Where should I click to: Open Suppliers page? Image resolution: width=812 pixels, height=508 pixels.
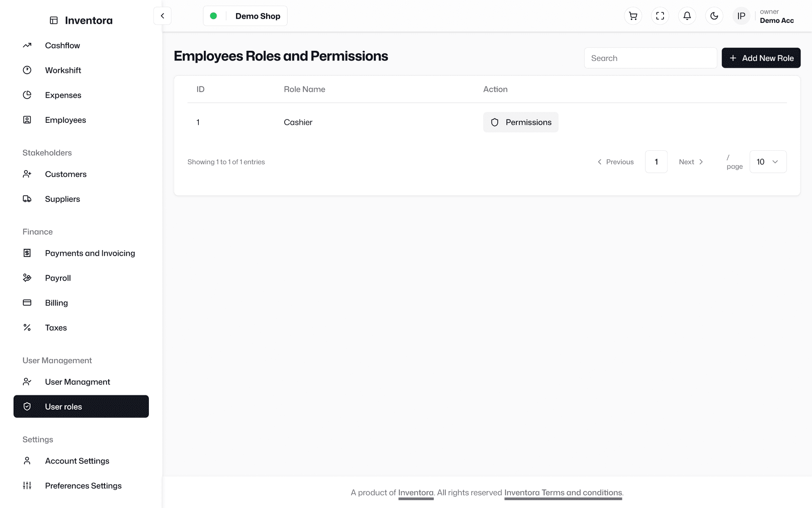point(81,199)
